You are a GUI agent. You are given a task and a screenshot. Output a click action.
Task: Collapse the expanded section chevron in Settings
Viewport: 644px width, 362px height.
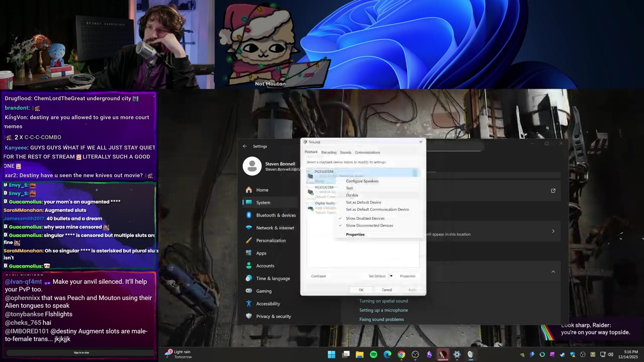pos(553,272)
